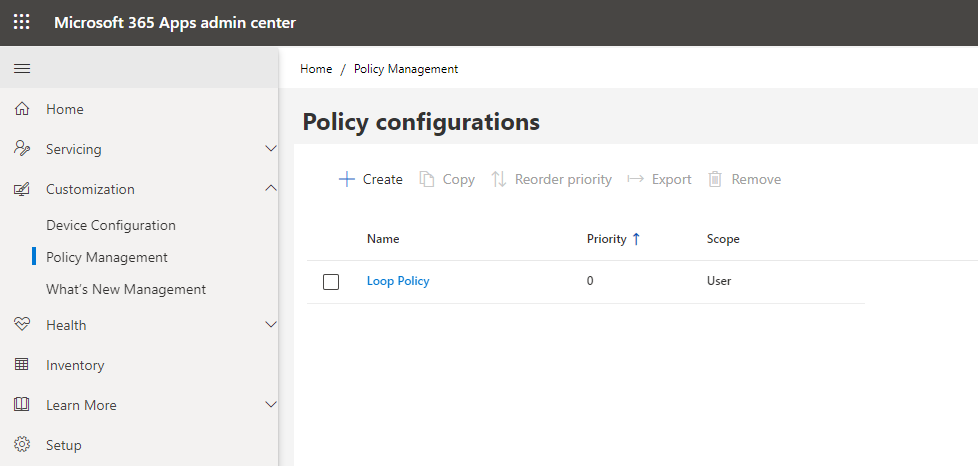Click the Copy toolbar button label

point(458,180)
